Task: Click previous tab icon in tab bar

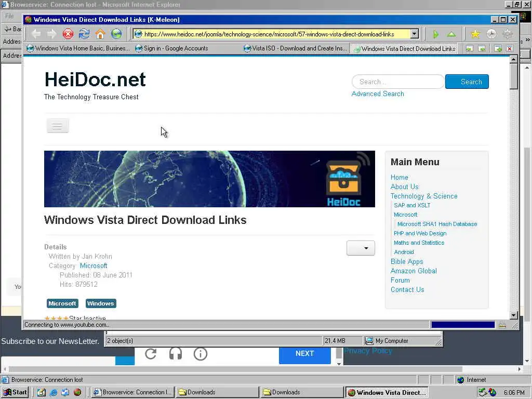Action: (469, 49)
